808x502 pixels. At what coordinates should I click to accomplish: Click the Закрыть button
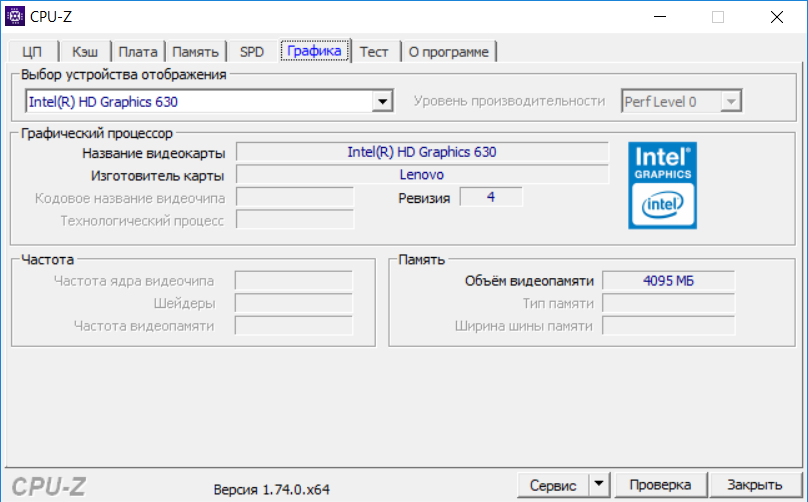755,485
